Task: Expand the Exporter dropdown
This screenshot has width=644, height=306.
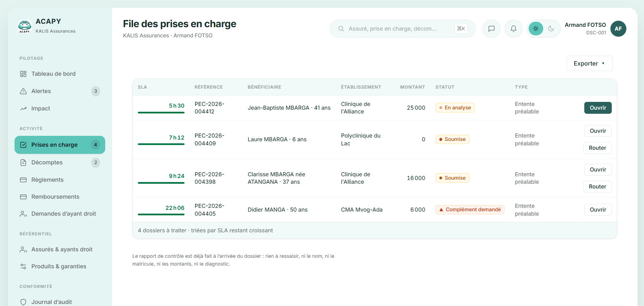Action: click(589, 64)
